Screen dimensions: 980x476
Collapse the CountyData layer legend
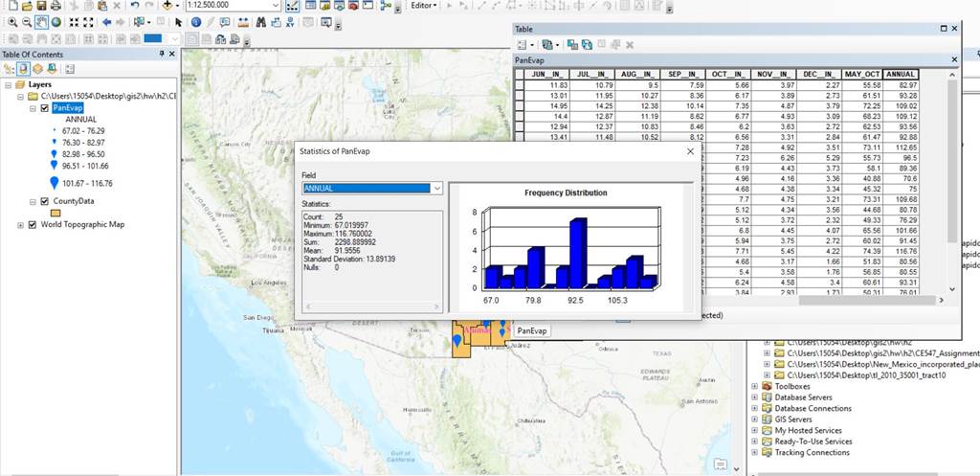coord(33,201)
